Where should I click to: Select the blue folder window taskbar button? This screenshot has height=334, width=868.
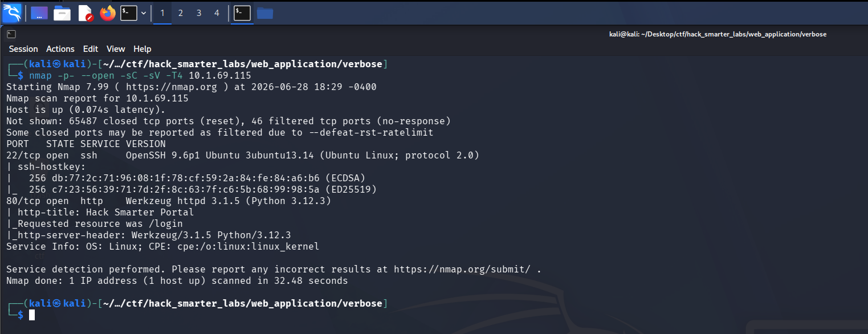click(264, 13)
